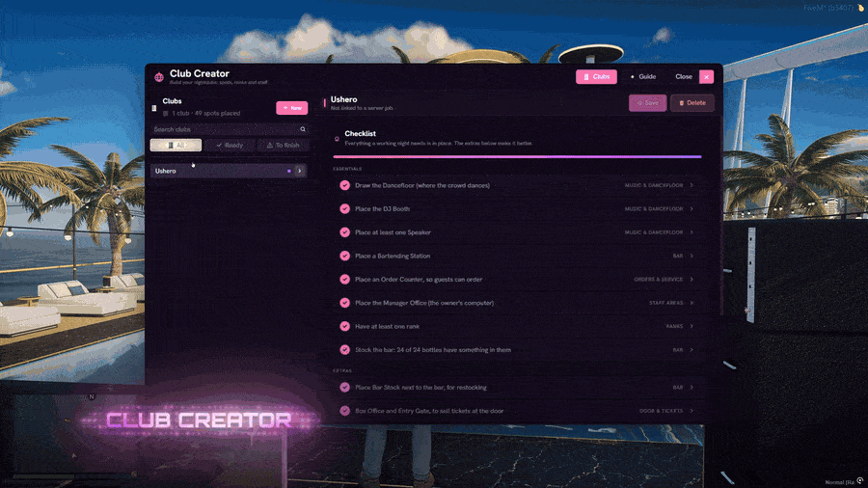The image size is (868, 488).
Task: Click 'DOOR & TICKETS' category label
Action: [661, 411]
